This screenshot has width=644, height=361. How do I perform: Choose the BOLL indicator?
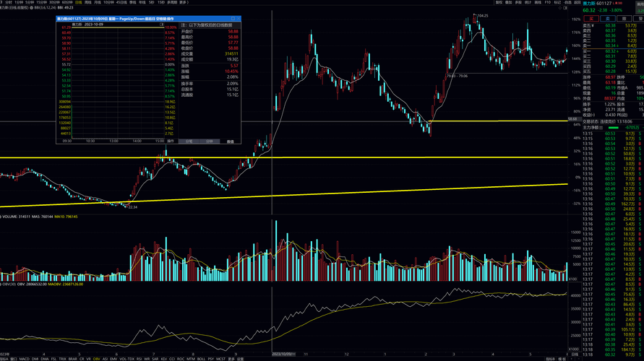pos(201,359)
